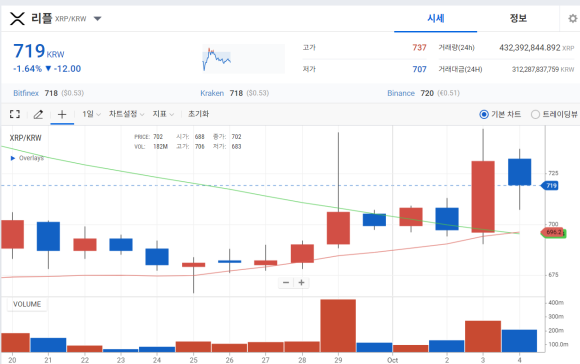Click the XRP Ripple logo icon
Image resolution: width=580 pixels, height=364 pixels.
pyautogui.click(x=17, y=18)
